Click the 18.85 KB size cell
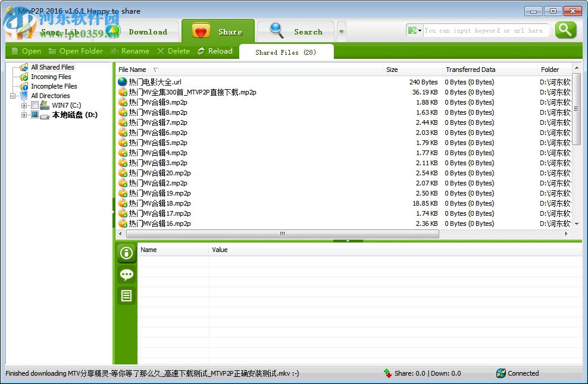This screenshot has width=588, height=384. coord(425,203)
